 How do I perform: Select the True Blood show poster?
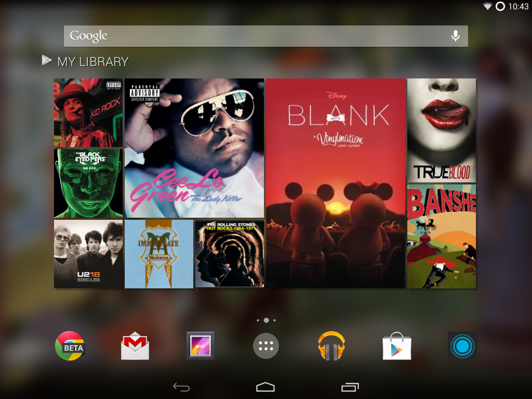[441, 130]
